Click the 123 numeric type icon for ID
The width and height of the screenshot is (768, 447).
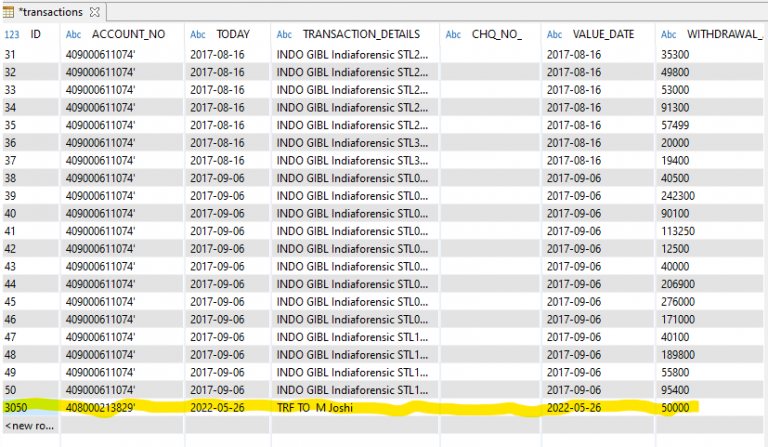click(12, 35)
